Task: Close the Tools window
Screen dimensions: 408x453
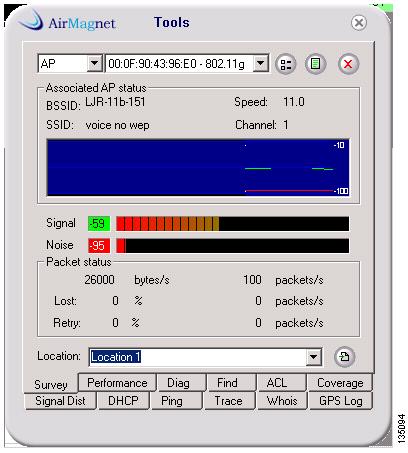Action: (359, 23)
